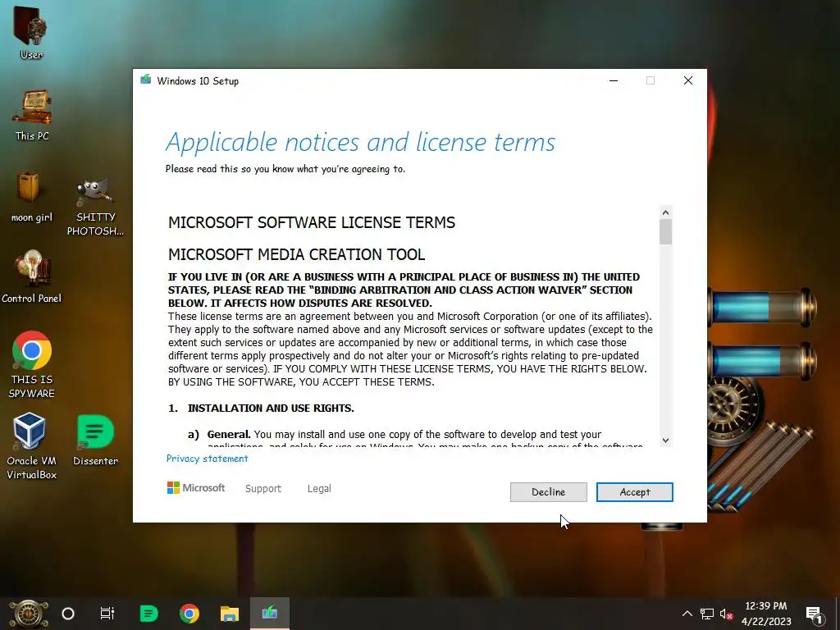Open Chrome from the taskbar
840x630 pixels.
tap(189, 614)
